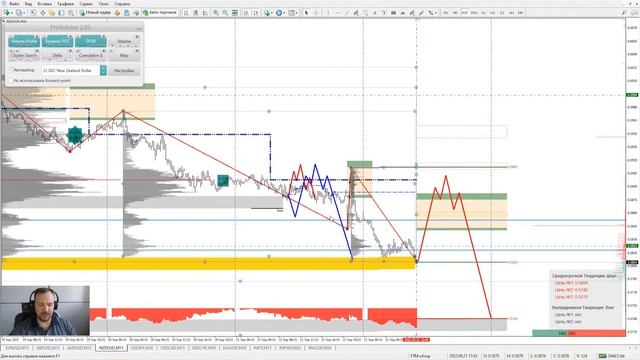
Task: Switch to the GBPUSD,M15 chart tab
Action: [x=48, y=348]
